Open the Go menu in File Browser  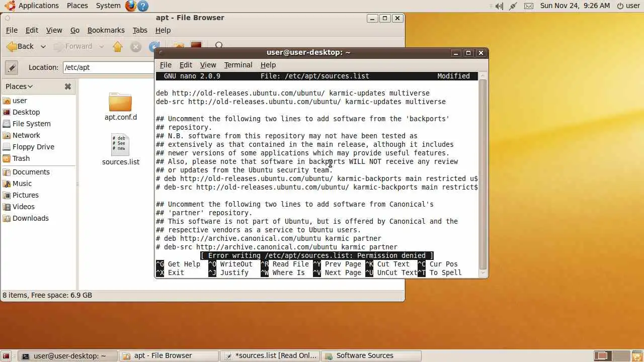tap(75, 30)
